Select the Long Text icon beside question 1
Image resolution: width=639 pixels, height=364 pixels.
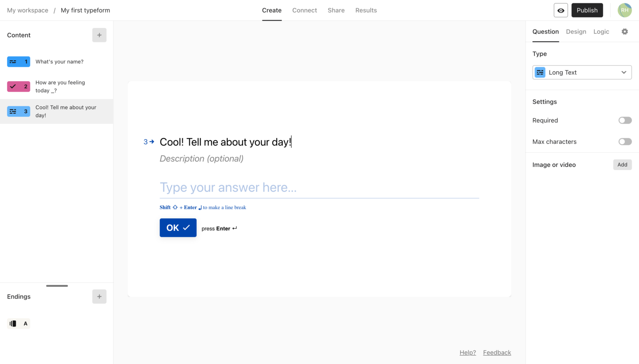coord(18,61)
